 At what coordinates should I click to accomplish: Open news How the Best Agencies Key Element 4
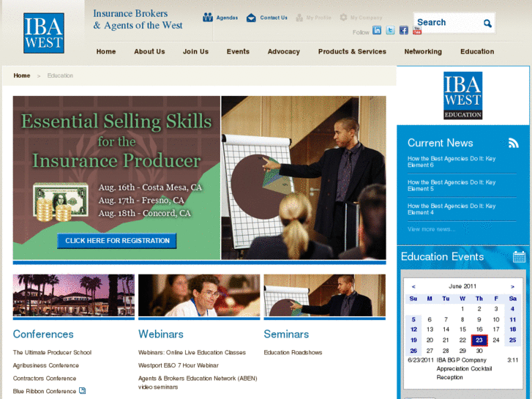(452, 209)
